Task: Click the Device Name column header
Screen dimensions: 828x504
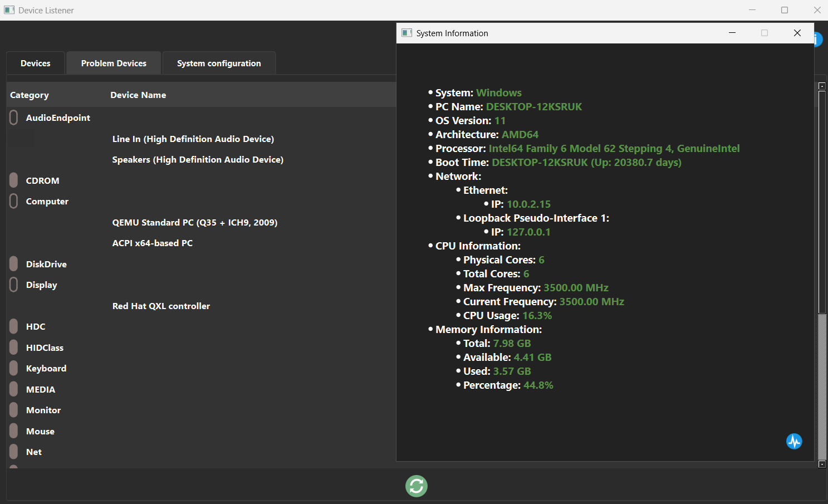Action: [x=138, y=95]
